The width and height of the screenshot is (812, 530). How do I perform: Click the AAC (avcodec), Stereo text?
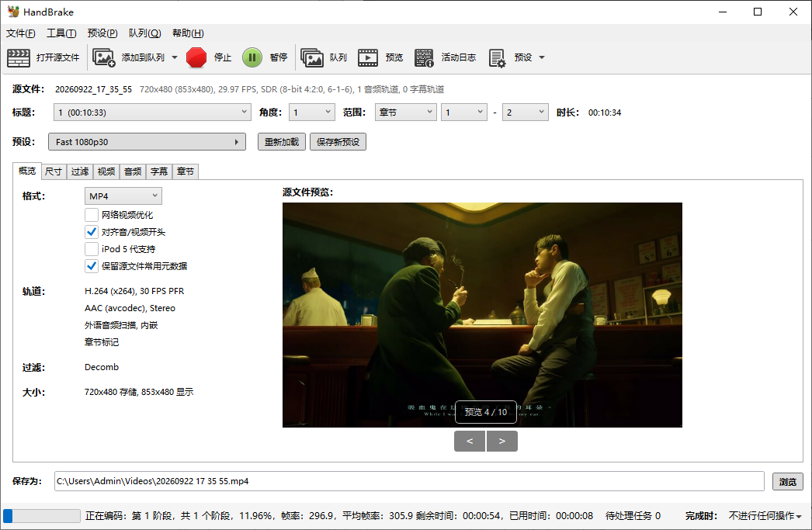click(130, 308)
